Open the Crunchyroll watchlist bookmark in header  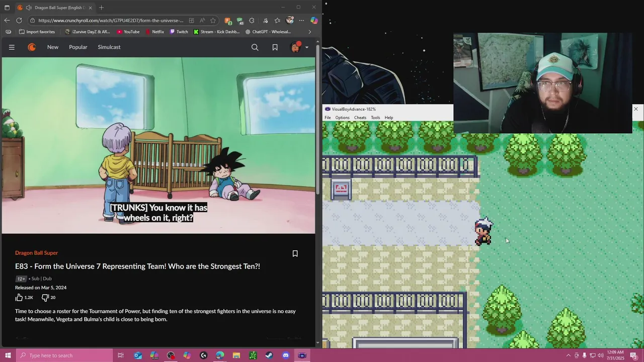275,47
